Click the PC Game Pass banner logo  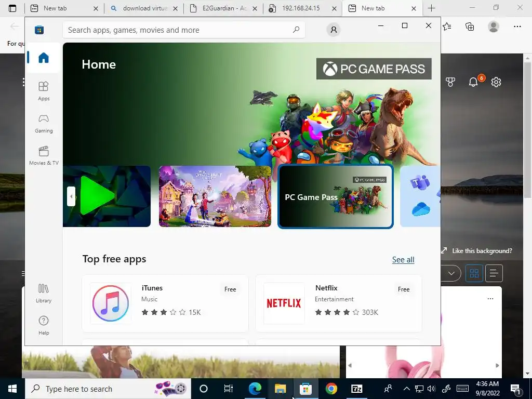click(374, 69)
